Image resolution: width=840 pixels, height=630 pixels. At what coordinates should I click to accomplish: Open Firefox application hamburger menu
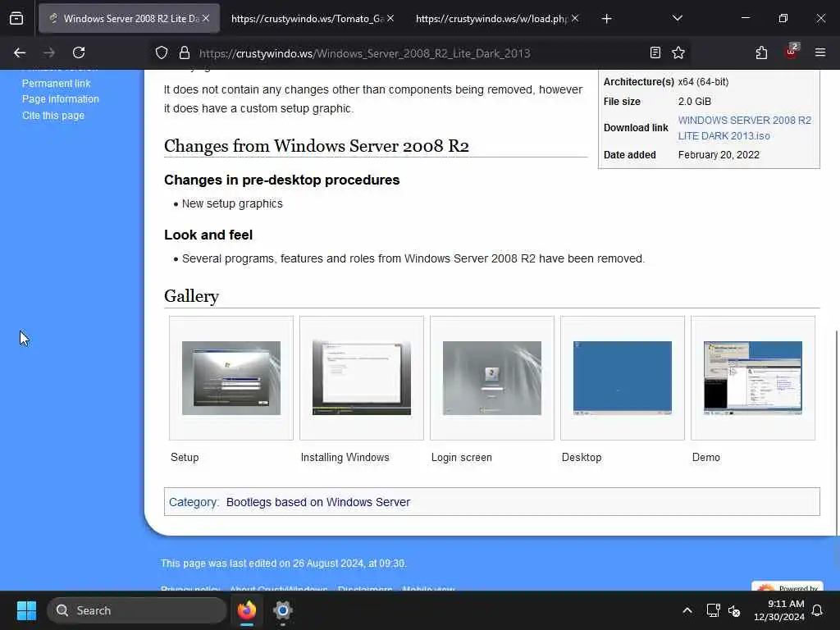pyautogui.click(x=819, y=52)
